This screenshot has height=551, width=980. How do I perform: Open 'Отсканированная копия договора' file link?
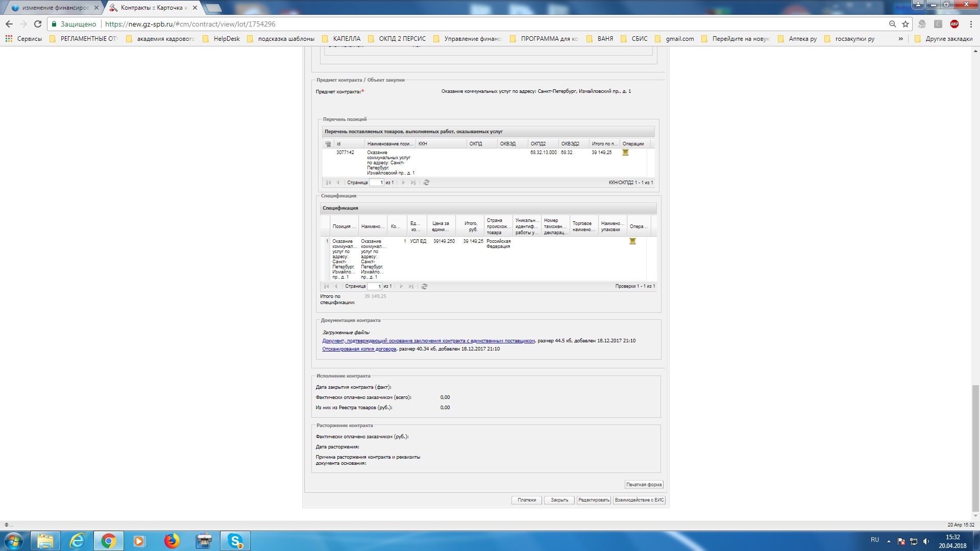point(359,349)
